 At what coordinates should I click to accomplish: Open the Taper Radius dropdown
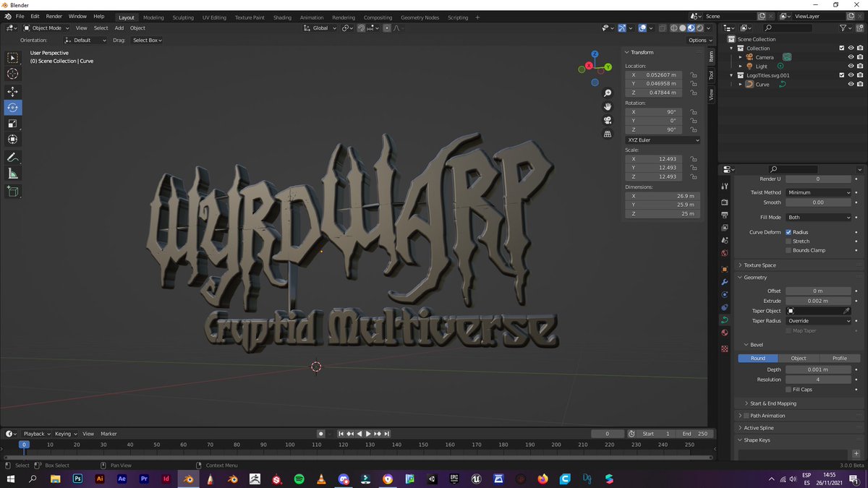coord(819,321)
